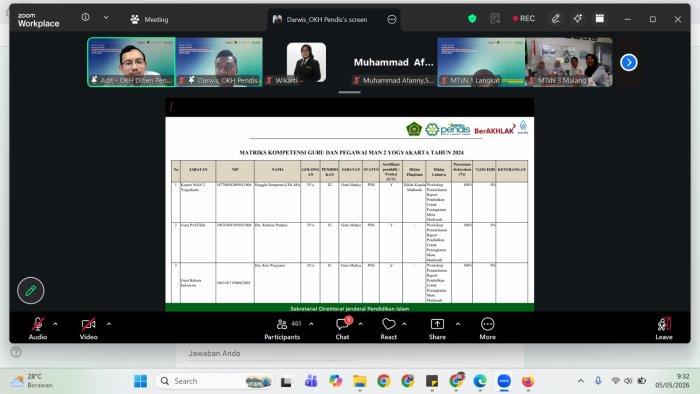Unmute with the Audio button
700x394 pixels.
click(38, 328)
